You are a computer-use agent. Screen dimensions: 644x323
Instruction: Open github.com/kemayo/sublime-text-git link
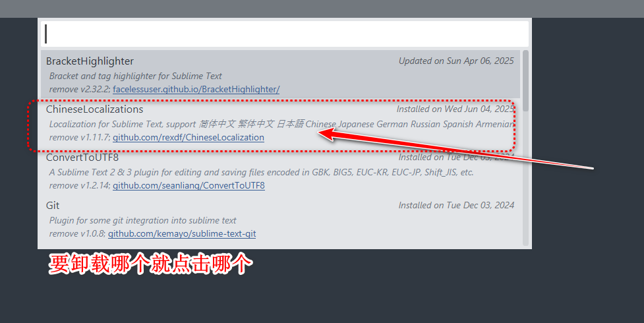click(182, 233)
